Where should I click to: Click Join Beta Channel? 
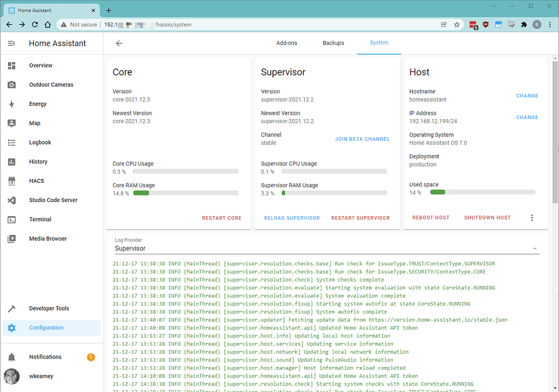(362, 139)
